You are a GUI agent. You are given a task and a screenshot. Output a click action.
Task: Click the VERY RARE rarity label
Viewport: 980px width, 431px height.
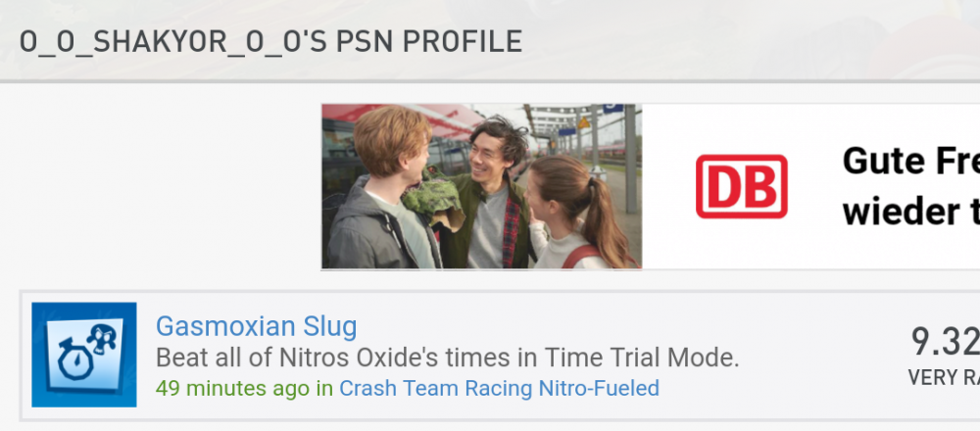944,377
